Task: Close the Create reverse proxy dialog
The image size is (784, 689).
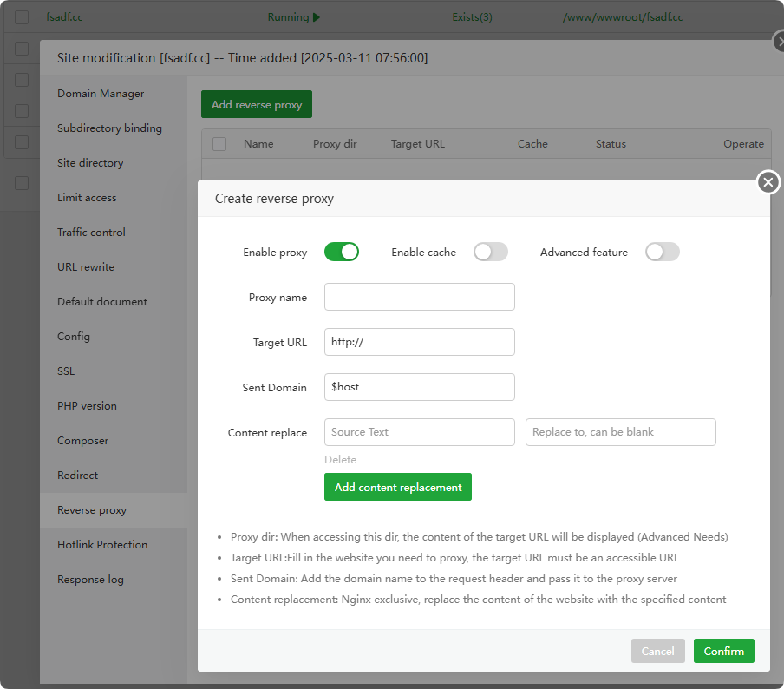Action: pos(768,182)
